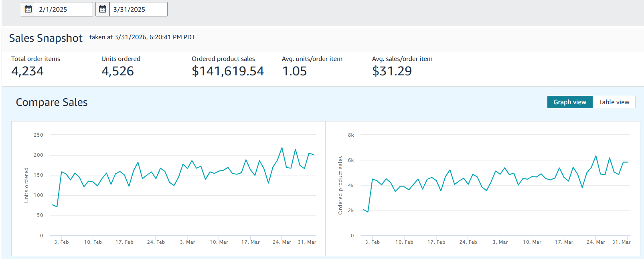
Task: Click the Total order items value 4,234
Action: 27,71
